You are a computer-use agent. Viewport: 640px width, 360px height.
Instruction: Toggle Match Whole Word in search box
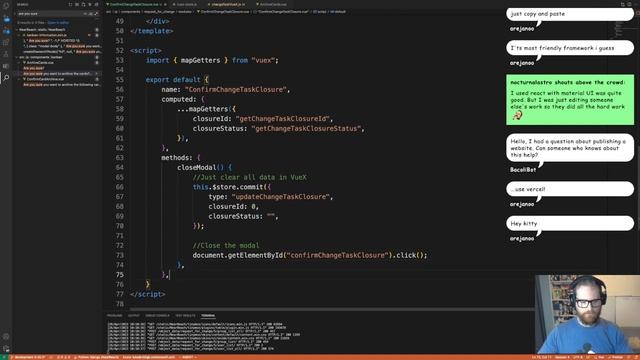pos(90,14)
